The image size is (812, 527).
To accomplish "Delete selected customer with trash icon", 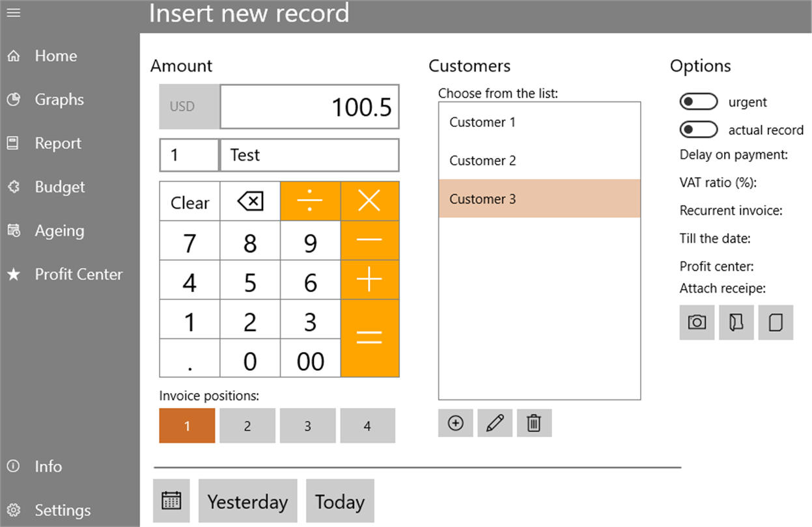I will click(x=534, y=424).
